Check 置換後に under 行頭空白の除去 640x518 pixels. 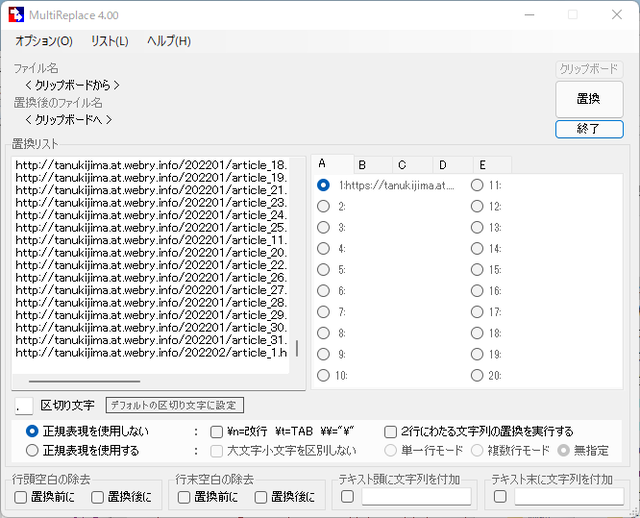[98, 497]
